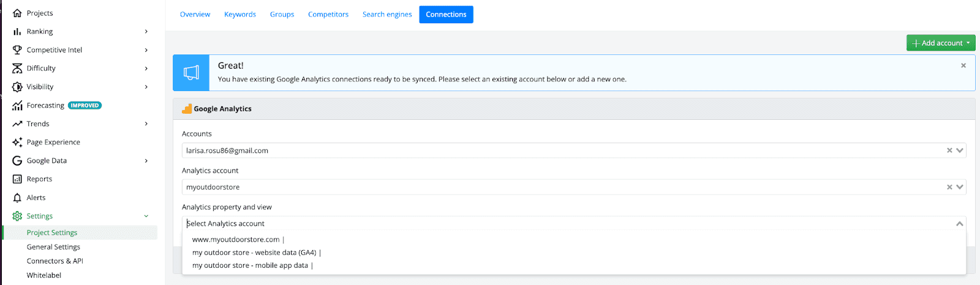
Task: Open Connectors & API settings
Action: click(x=55, y=261)
